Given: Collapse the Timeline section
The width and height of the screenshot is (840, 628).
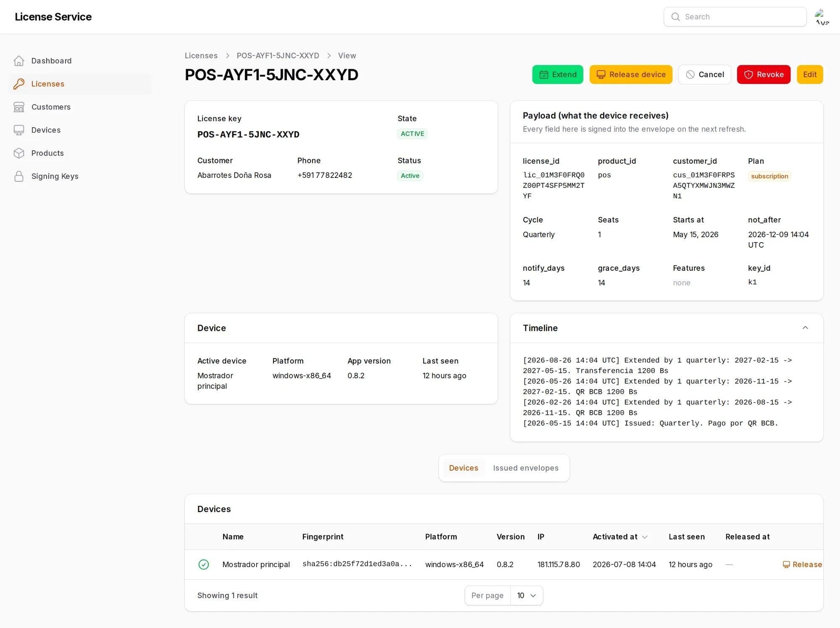Looking at the screenshot, I should [805, 328].
